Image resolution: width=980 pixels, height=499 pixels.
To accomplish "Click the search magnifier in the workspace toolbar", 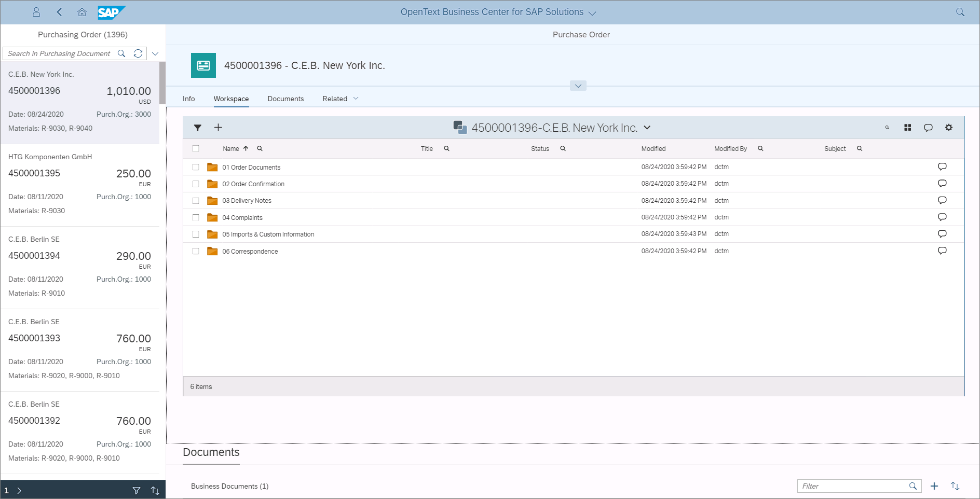I will (x=887, y=127).
